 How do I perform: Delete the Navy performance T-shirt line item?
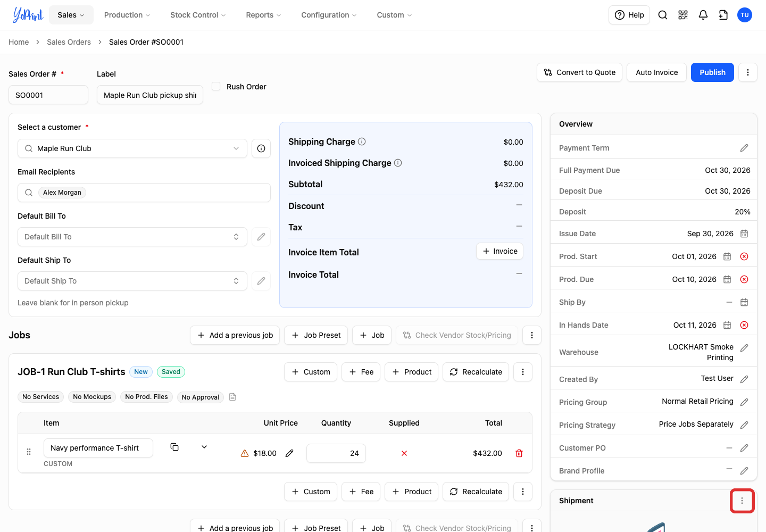pyautogui.click(x=519, y=453)
